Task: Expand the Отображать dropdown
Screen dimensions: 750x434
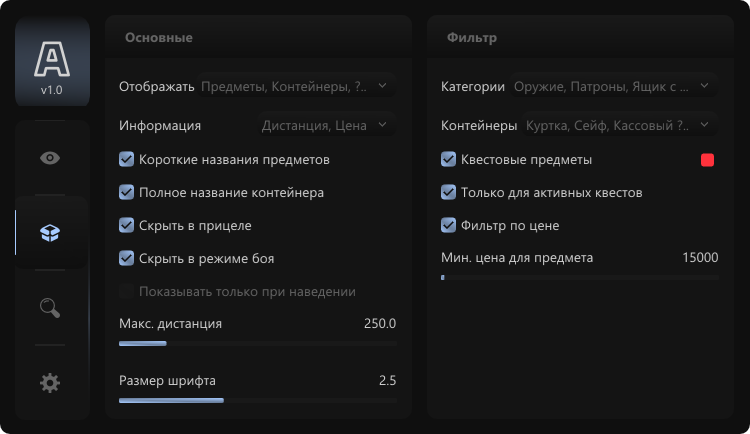Action: (x=297, y=86)
